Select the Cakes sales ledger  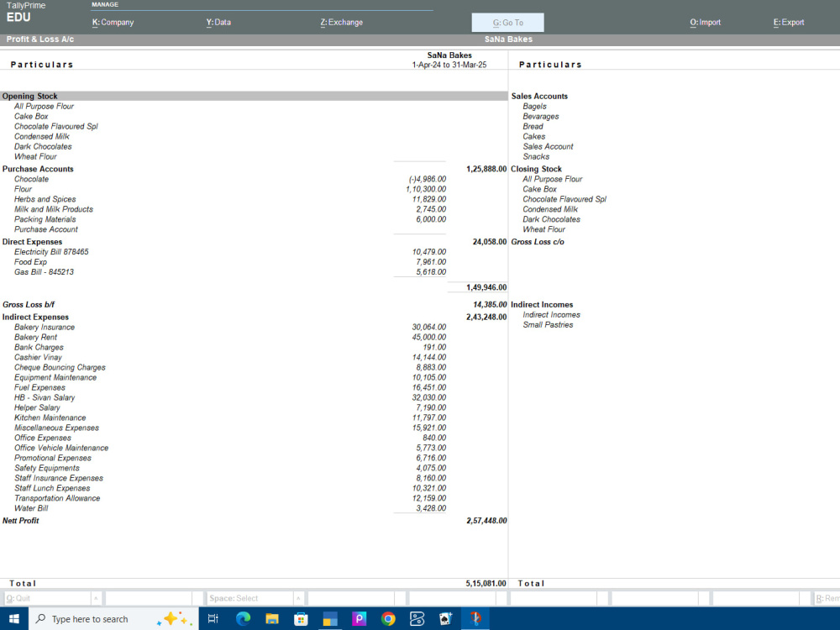(534, 137)
